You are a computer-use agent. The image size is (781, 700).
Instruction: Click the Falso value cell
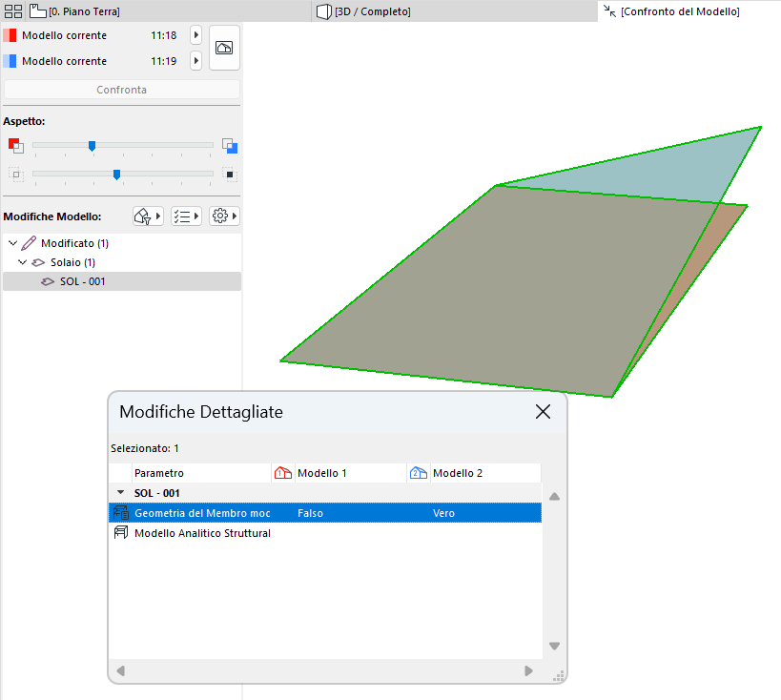[310, 513]
